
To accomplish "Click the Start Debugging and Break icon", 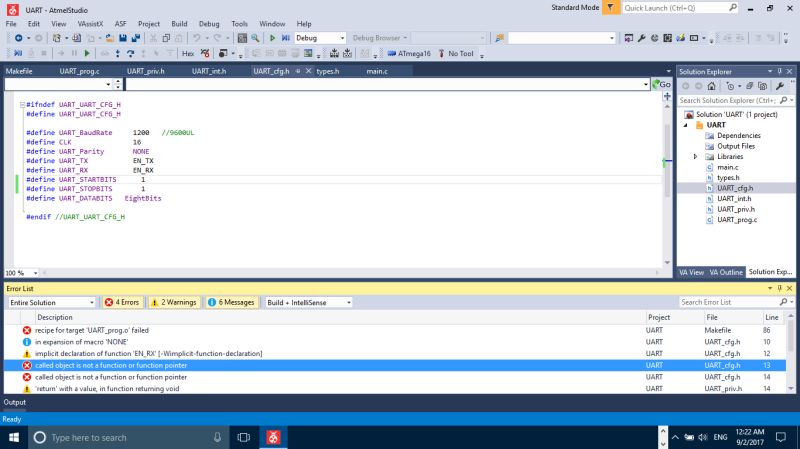I will pyautogui.click(x=286, y=38).
